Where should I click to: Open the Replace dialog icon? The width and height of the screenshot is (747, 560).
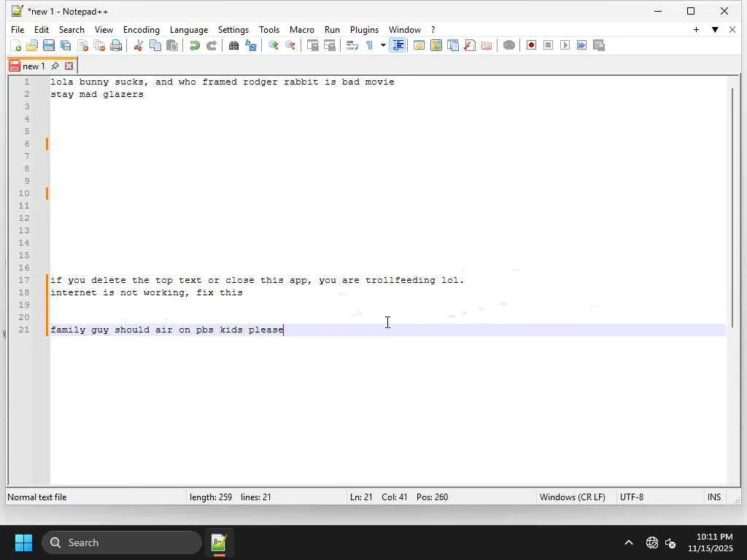[251, 46]
